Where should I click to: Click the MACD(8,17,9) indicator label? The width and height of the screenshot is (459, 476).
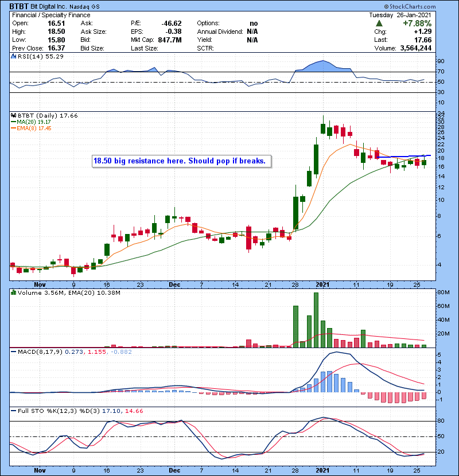[x=35, y=352]
